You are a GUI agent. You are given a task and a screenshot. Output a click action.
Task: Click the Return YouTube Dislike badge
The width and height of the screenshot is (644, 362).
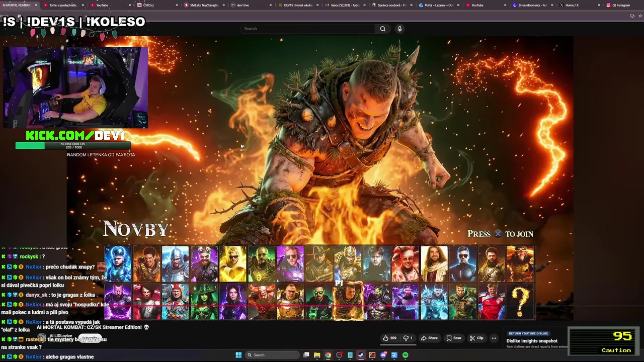tap(528, 333)
